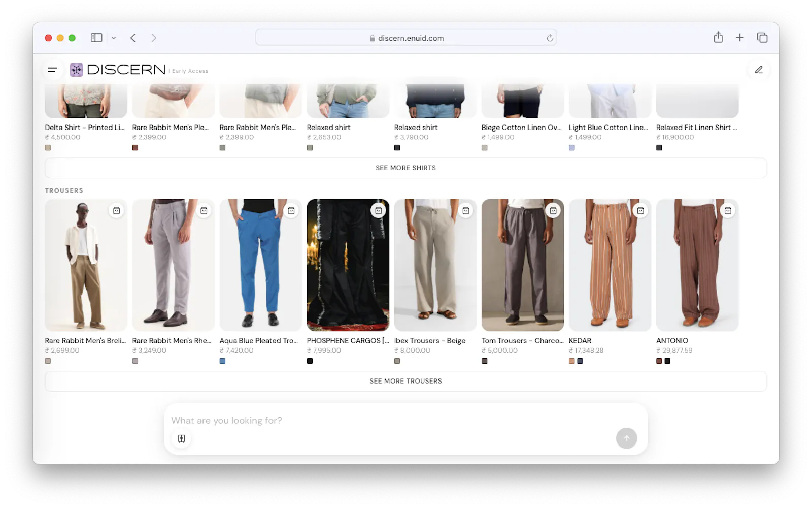Open a new tab with the plus icon
Screen dimensions: 812x508
(x=740, y=37)
